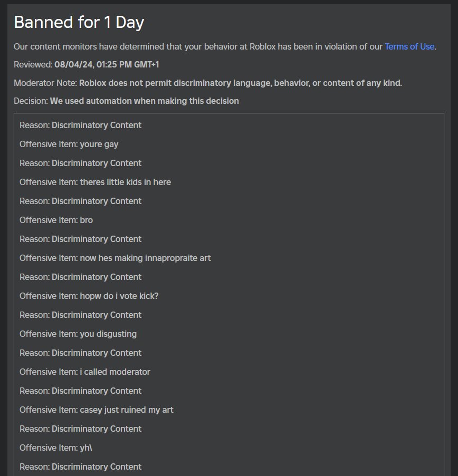Open the Terms of Use link

click(x=409, y=47)
